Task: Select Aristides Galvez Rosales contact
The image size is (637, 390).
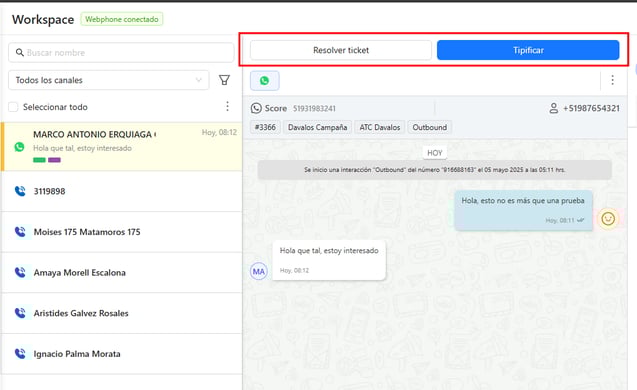Action: pyautogui.click(x=121, y=313)
